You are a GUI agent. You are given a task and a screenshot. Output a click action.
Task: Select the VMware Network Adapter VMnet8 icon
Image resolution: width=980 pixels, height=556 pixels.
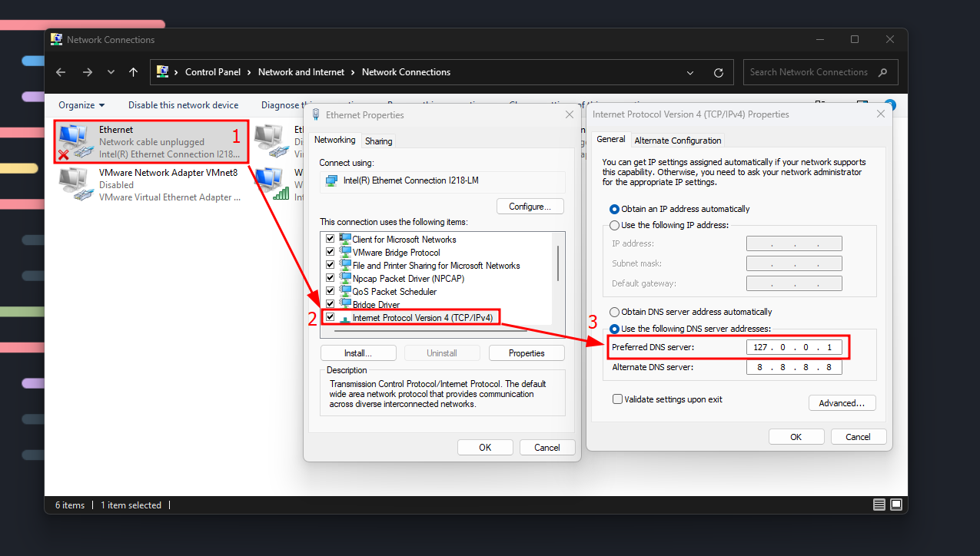point(74,185)
